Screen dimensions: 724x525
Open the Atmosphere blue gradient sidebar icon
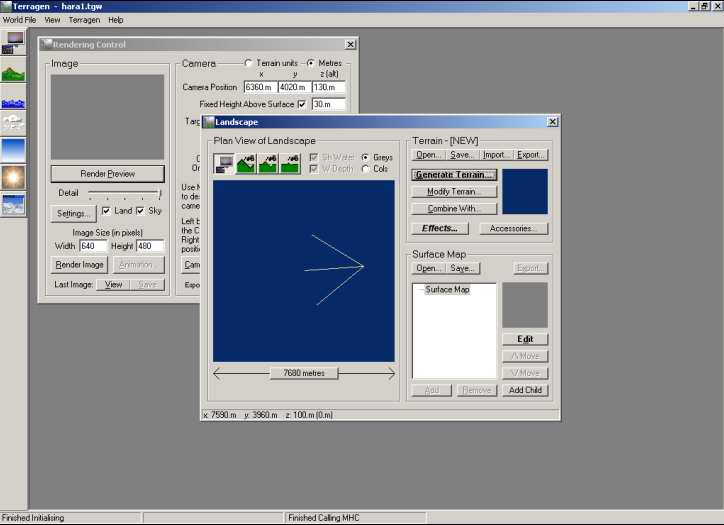tap(14, 150)
